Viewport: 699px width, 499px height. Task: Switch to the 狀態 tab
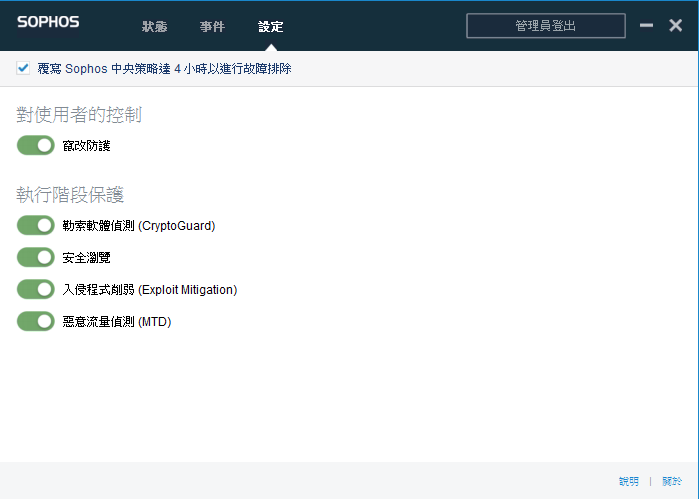coord(154,26)
